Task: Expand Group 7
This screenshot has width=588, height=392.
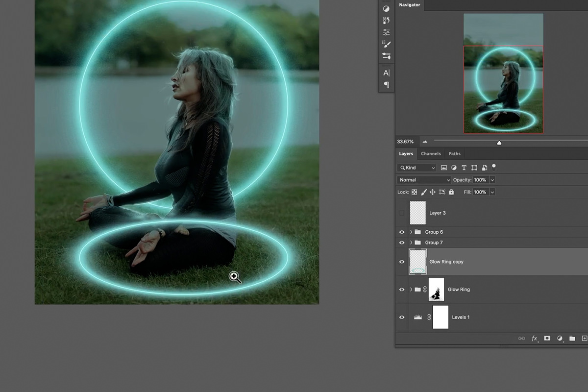Action: point(411,243)
